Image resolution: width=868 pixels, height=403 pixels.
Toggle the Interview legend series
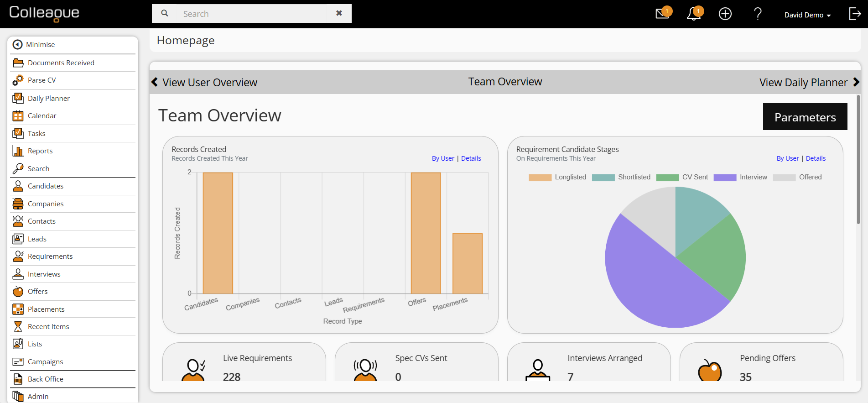[740, 177]
